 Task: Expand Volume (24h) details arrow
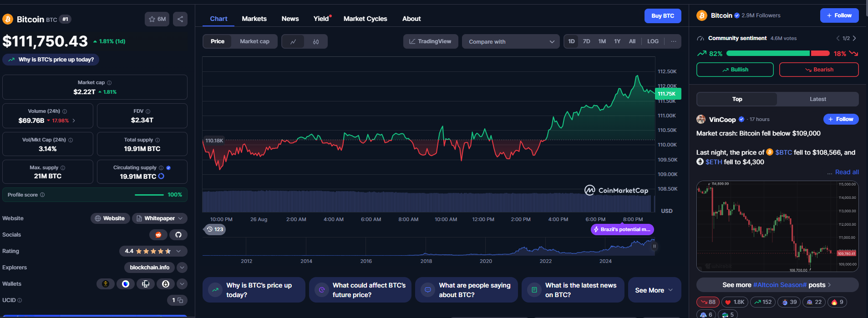pos(74,121)
